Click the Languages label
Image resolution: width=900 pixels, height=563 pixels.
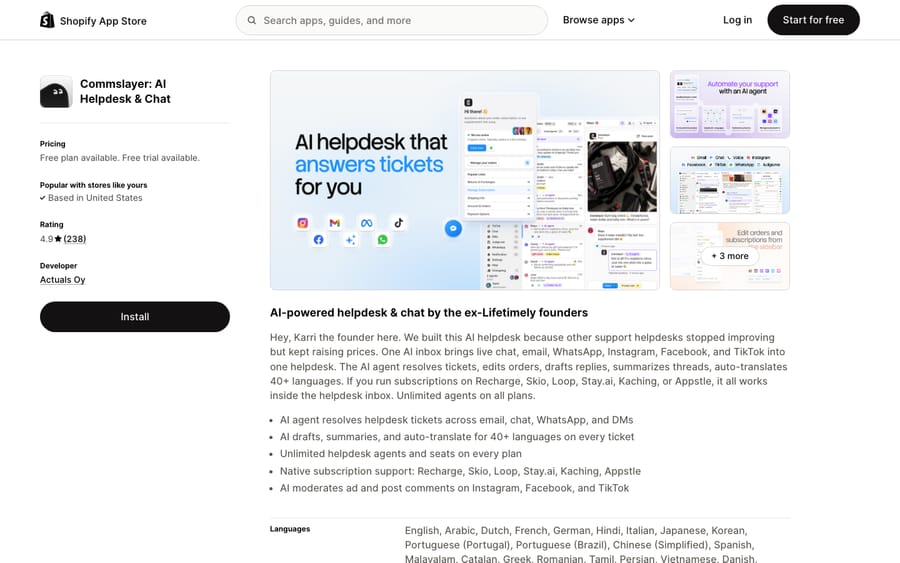point(290,529)
